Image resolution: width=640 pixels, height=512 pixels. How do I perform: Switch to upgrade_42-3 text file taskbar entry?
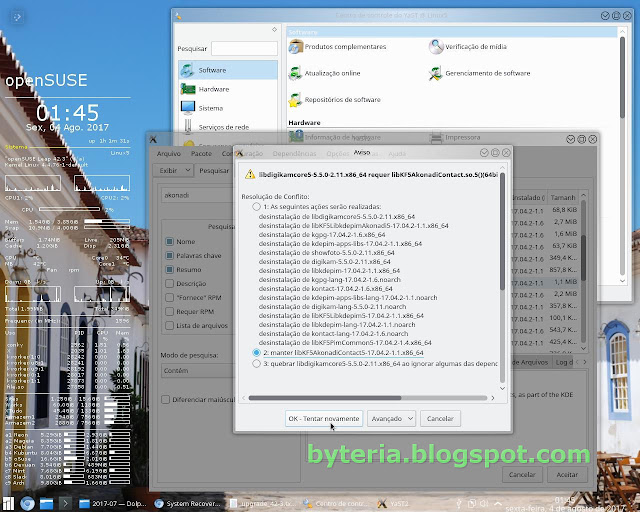click(262, 504)
